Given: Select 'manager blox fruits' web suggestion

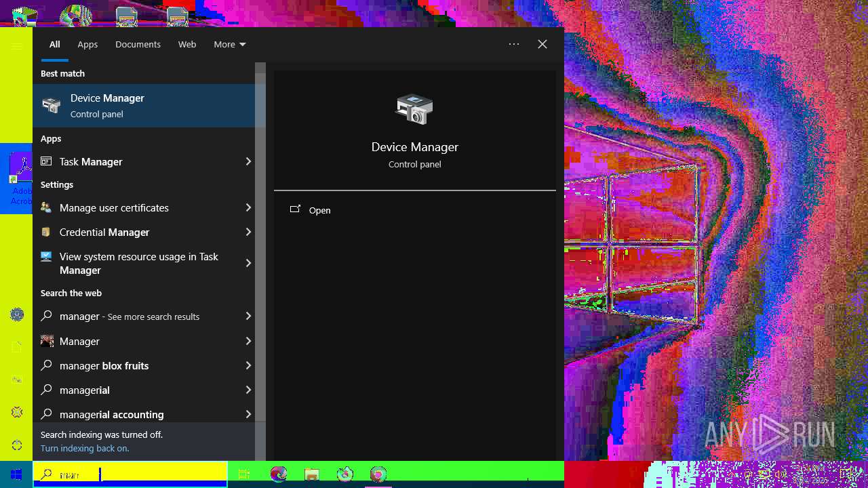Looking at the screenshot, I should pos(144,365).
